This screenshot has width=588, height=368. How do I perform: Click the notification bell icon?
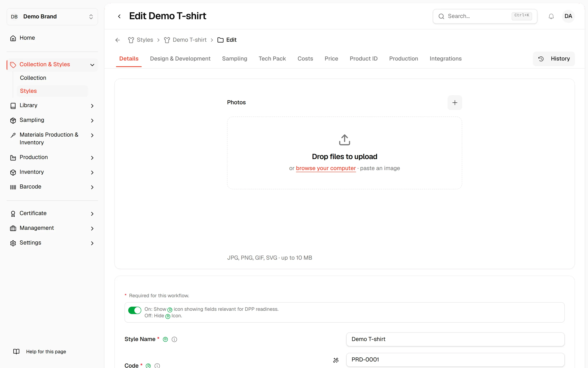551,16
